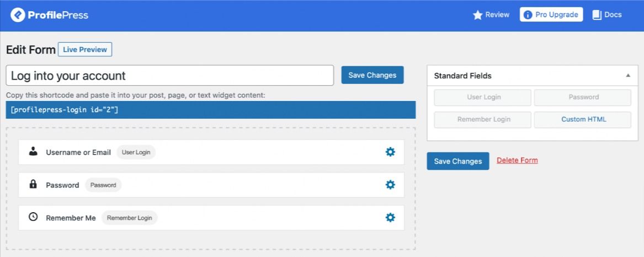Click the Live Preview button
Image resolution: width=644 pixels, height=257 pixels.
click(85, 49)
